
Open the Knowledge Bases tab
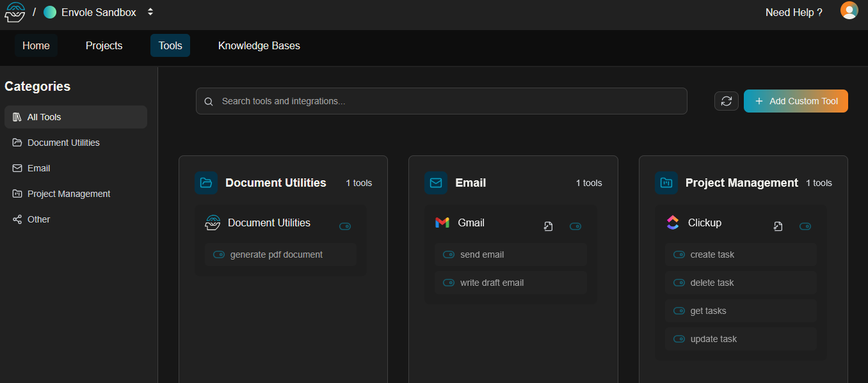[x=259, y=45]
